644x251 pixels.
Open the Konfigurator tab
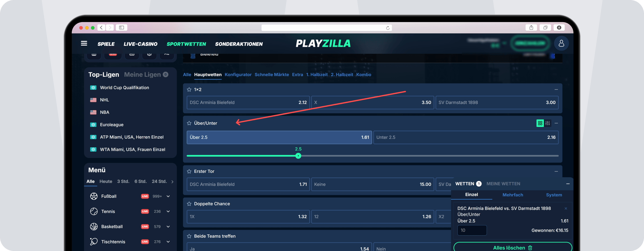[238, 75]
